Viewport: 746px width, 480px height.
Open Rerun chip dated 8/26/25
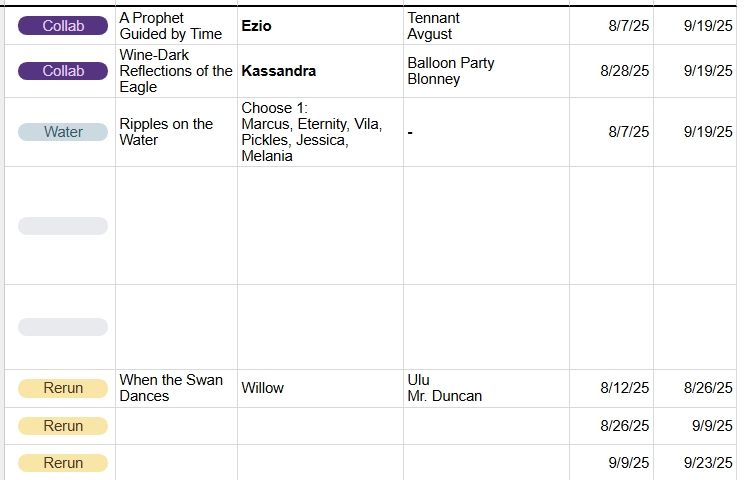[x=62, y=426]
